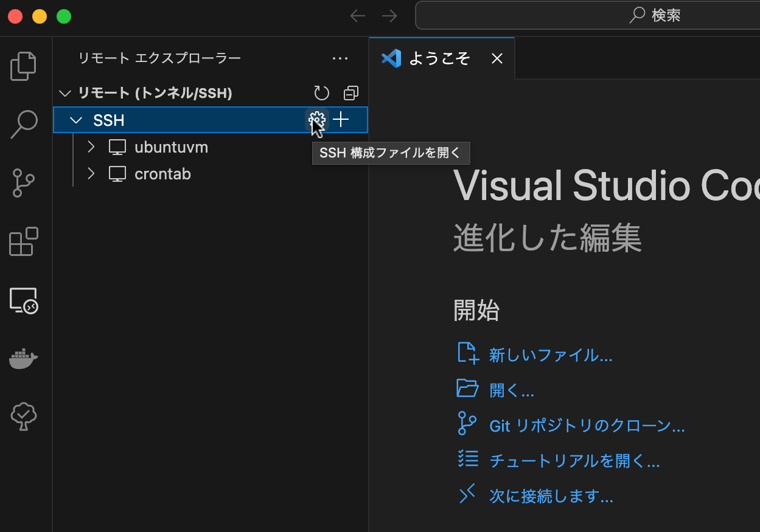This screenshot has width=760, height=532.
Task: Collapse the リモート (トンネル/SSH) section
Action: (x=65, y=92)
